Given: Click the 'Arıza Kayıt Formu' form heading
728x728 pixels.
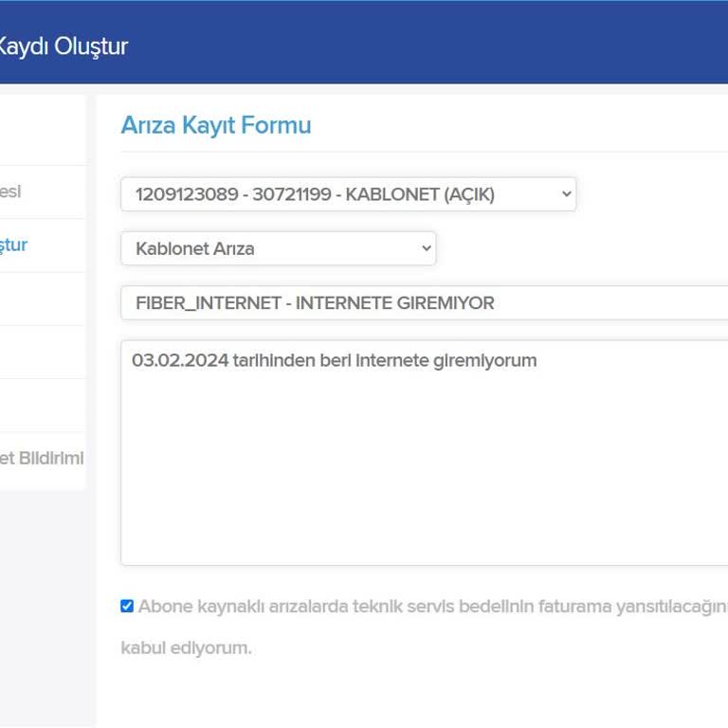Looking at the screenshot, I should point(216,125).
